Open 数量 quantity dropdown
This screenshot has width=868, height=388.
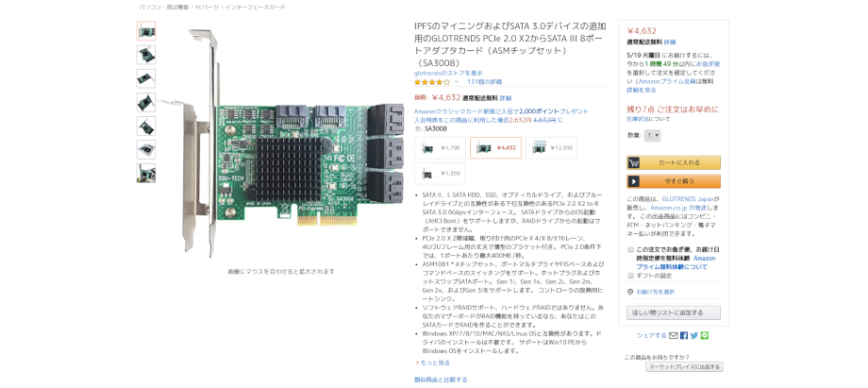(x=652, y=135)
